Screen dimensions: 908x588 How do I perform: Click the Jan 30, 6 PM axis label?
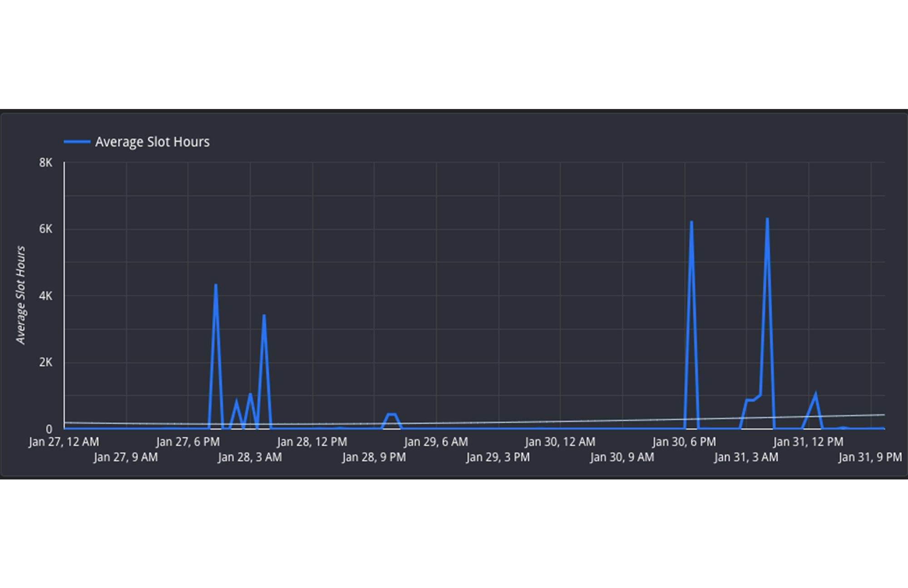click(x=684, y=442)
